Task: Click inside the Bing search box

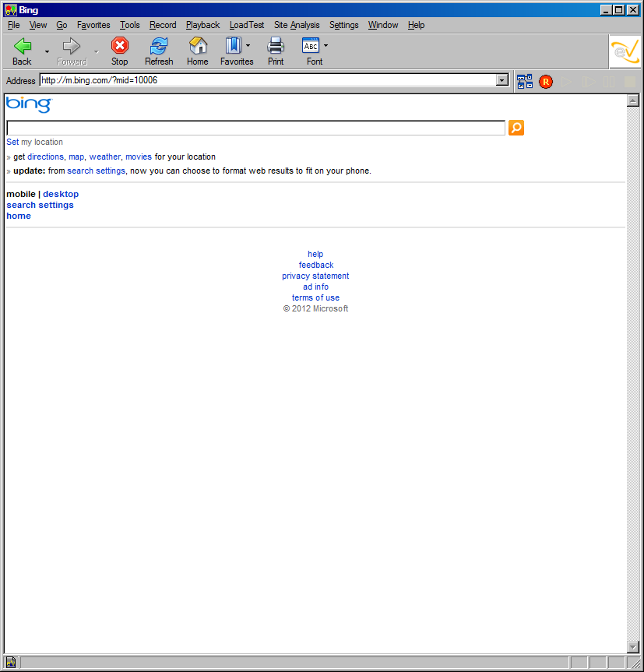Action: 255,128
